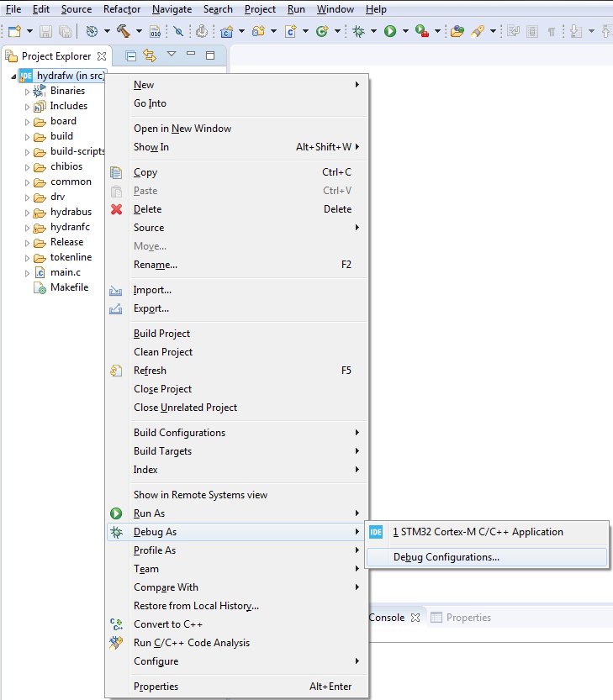Screen dimensions: 613x700
Task: Click Import... in the context menu
Action: click(237, 290)
